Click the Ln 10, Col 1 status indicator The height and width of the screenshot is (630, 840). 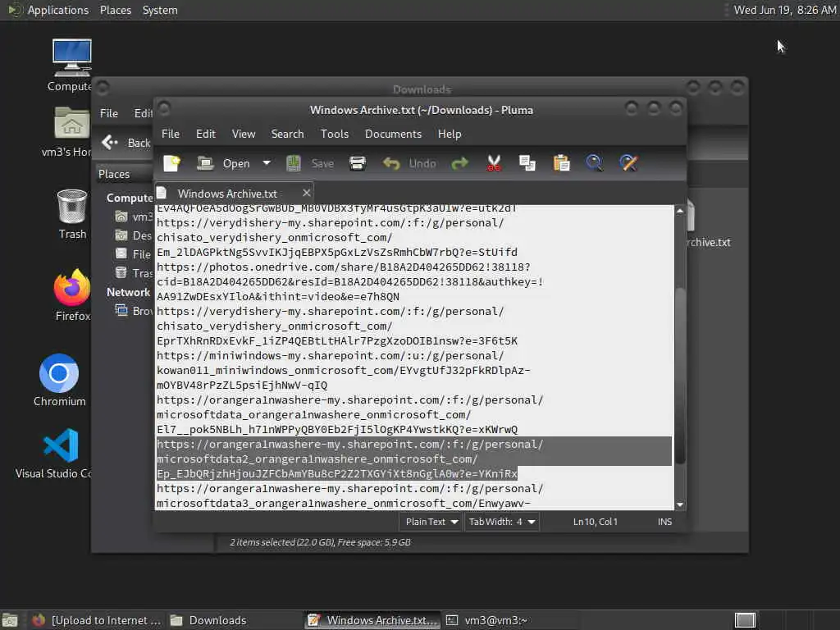[596, 522]
